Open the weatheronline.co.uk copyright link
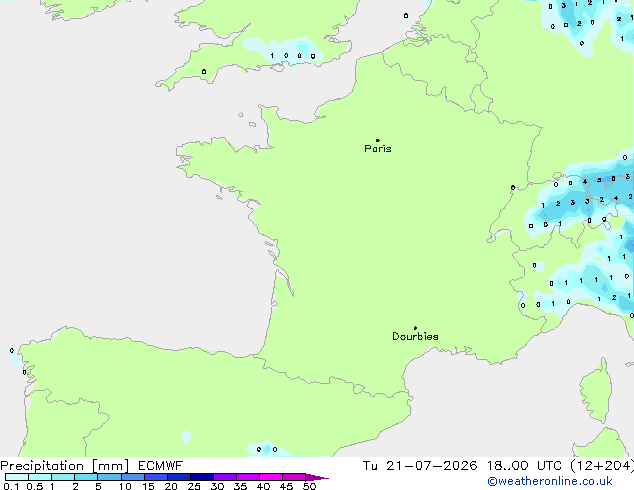 tap(550, 481)
